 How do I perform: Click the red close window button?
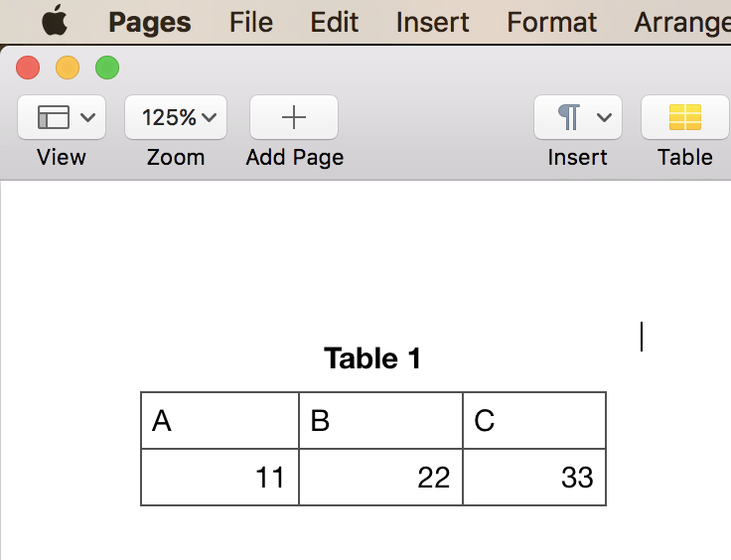coord(28,68)
